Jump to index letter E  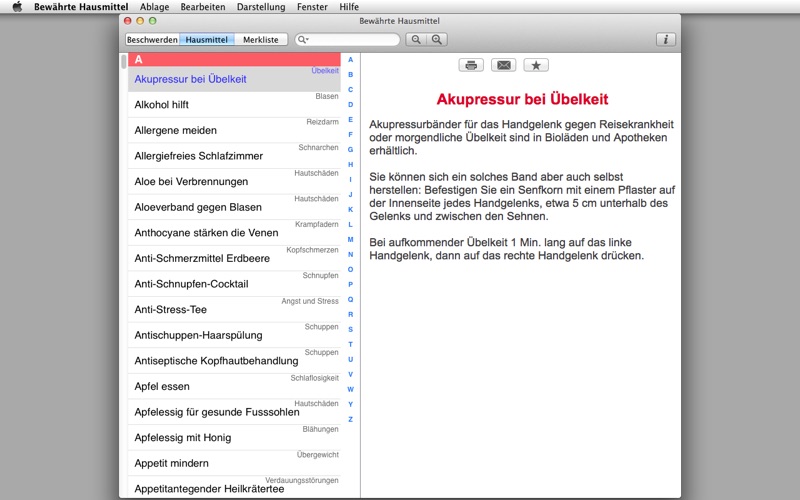[351, 119]
